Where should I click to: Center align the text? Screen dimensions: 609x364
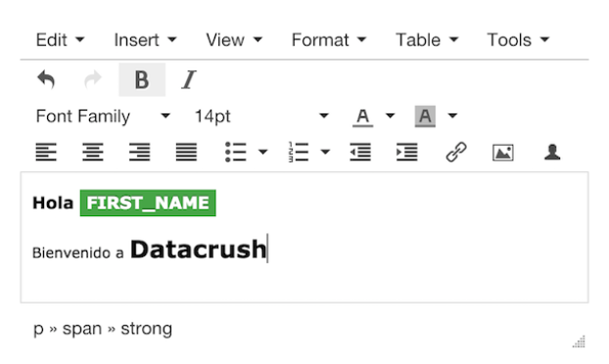coord(93,152)
